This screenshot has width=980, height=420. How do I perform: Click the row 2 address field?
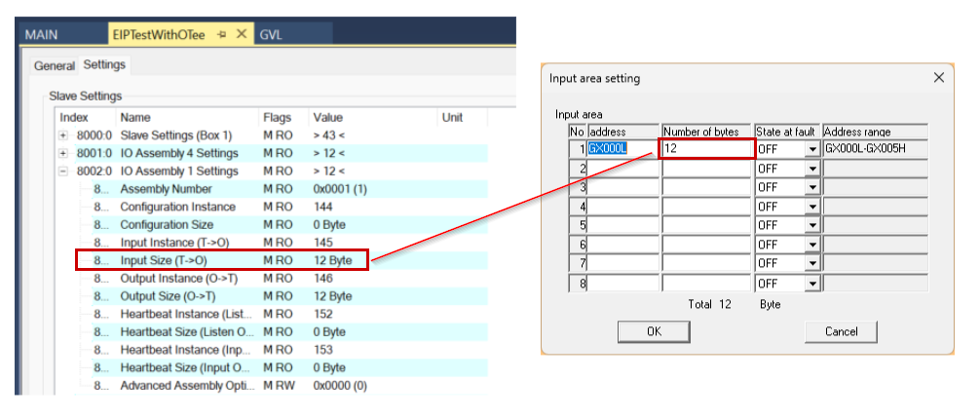pos(622,169)
